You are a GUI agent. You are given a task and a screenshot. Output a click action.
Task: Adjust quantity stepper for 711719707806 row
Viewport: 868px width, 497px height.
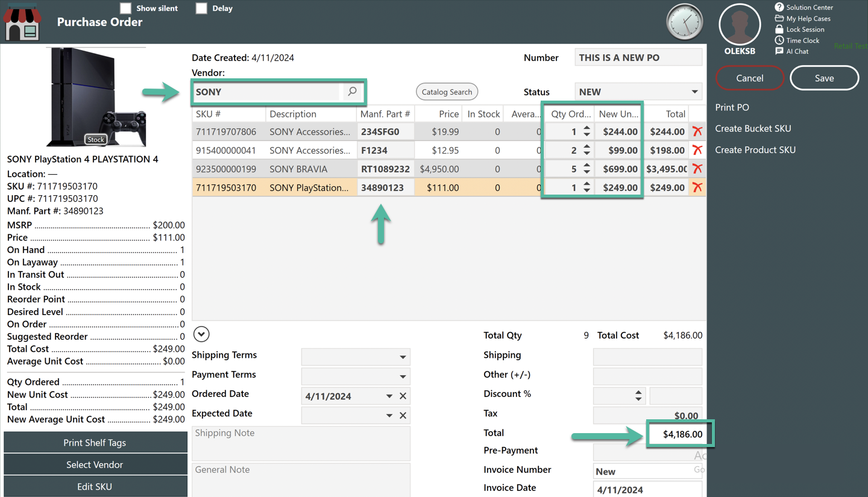tap(587, 131)
